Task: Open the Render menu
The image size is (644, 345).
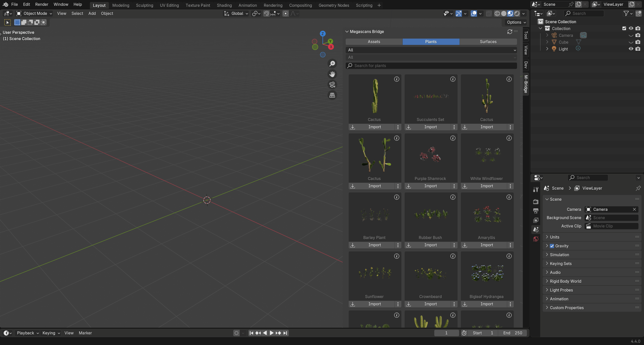Action: pos(42,5)
